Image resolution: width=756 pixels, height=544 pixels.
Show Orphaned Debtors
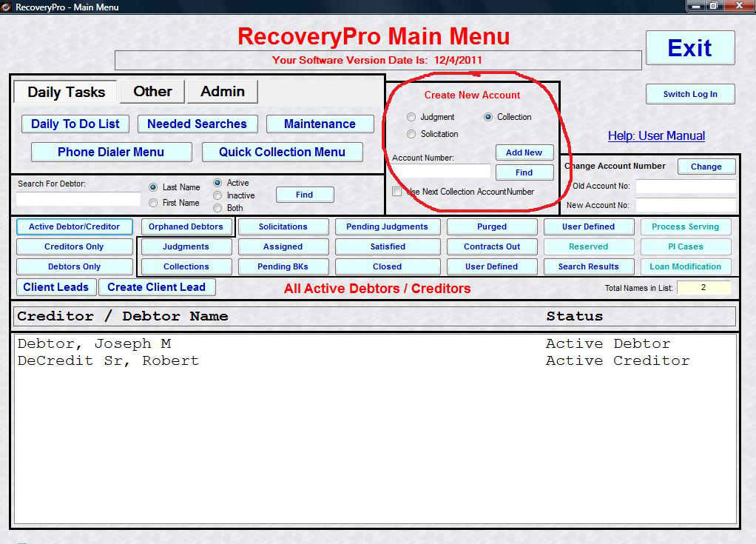coord(186,226)
